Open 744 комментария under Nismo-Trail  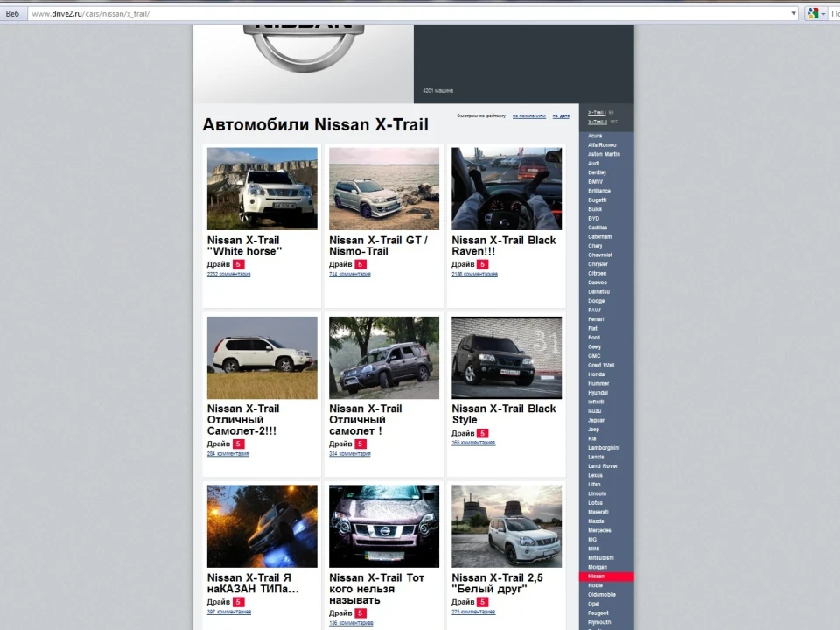(350, 274)
